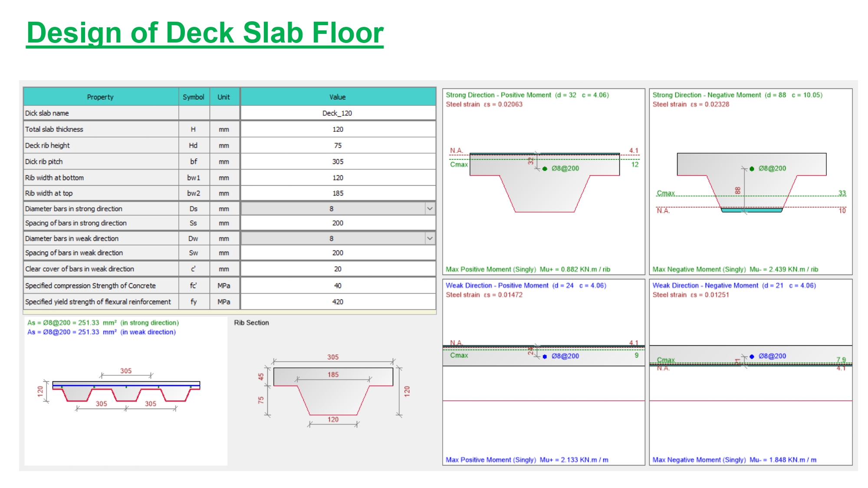Open the weak direction diameter dropdown arrow

pos(430,239)
